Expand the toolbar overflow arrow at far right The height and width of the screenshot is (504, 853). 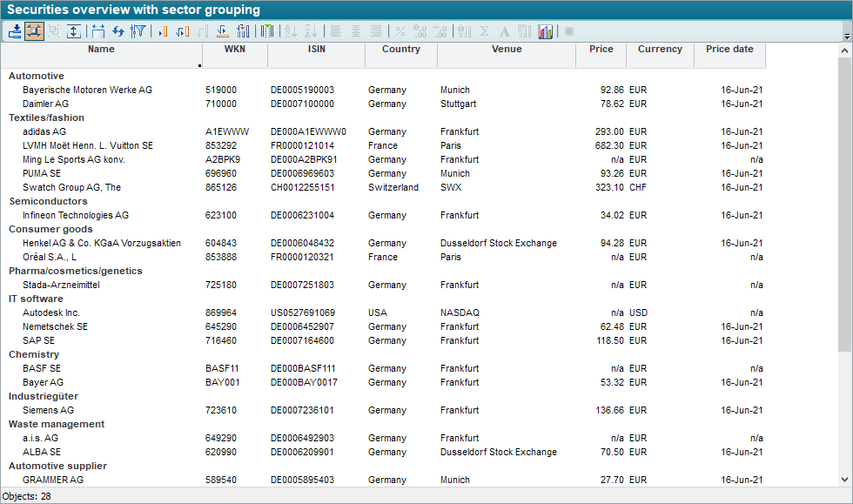click(x=847, y=37)
